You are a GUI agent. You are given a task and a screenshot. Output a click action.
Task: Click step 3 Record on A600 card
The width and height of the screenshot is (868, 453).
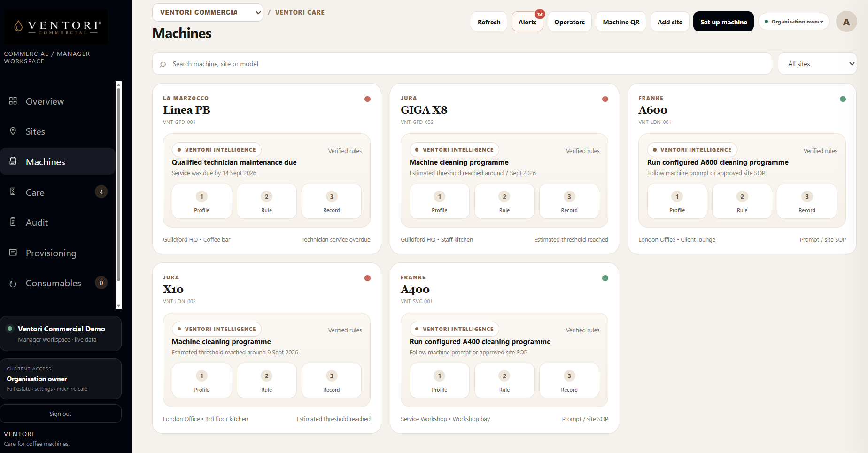807,201
